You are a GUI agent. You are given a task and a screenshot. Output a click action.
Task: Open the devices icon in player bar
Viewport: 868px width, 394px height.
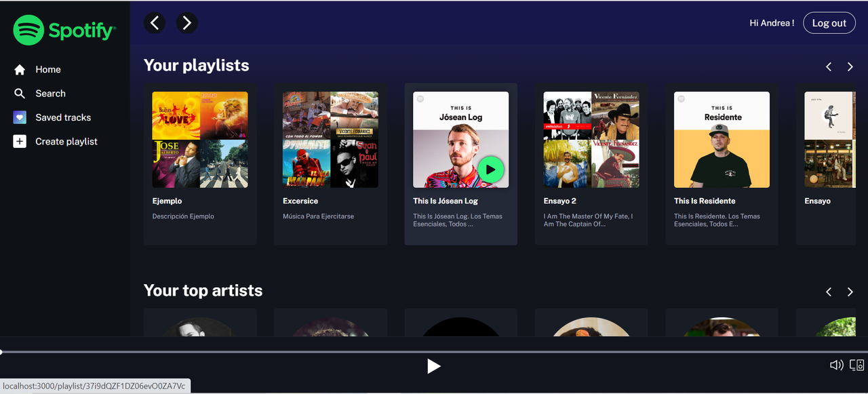pyautogui.click(x=857, y=365)
